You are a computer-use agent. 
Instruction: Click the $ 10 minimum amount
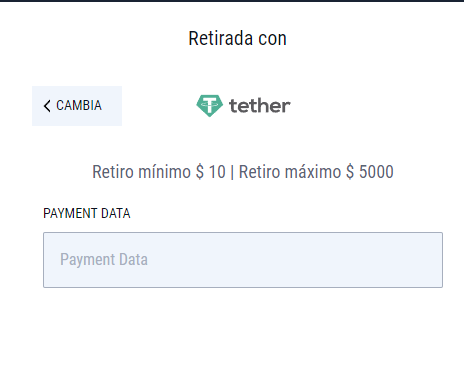click(x=211, y=172)
